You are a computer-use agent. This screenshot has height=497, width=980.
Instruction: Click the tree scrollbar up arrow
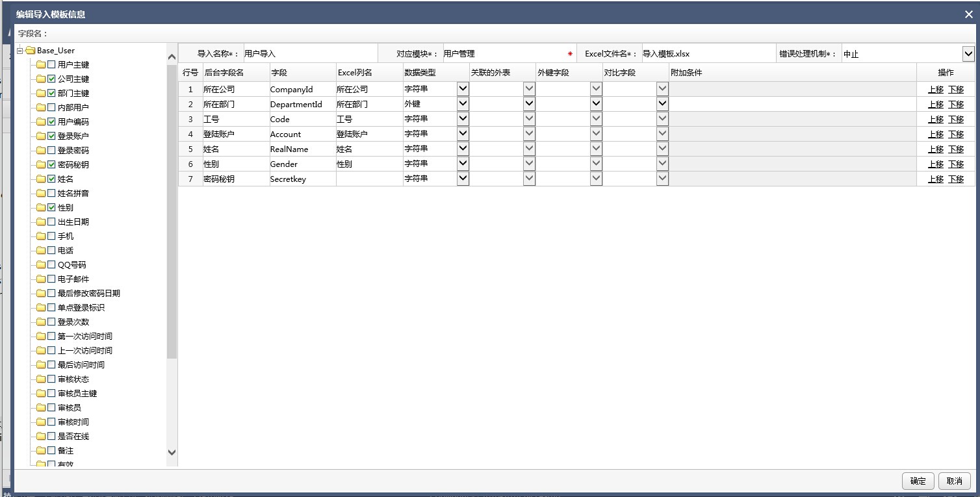pyautogui.click(x=172, y=57)
